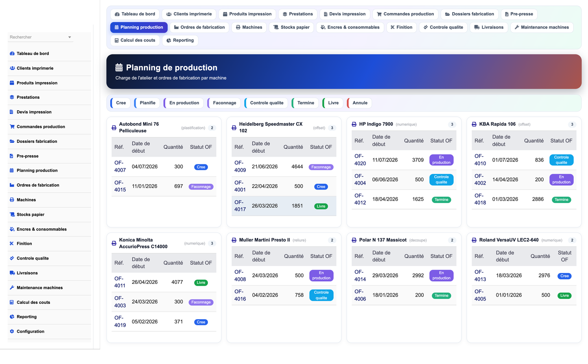Filter by Annule status chip
588x364 pixels.
point(359,103)
